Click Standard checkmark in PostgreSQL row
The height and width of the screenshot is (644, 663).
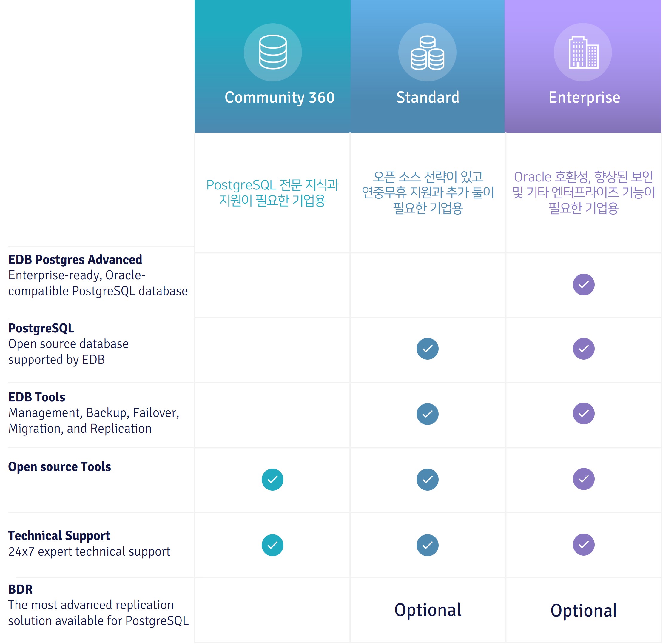427,349
